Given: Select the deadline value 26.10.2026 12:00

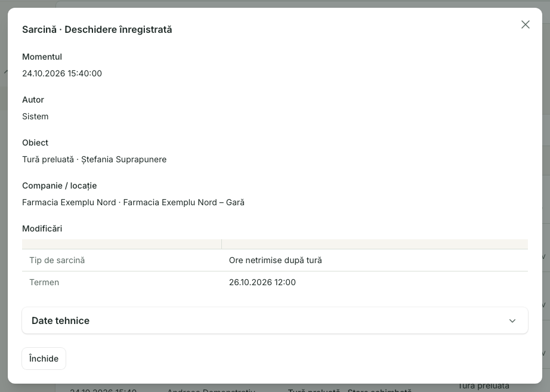Looking at the screenshot, I should (x=262, y=282).
